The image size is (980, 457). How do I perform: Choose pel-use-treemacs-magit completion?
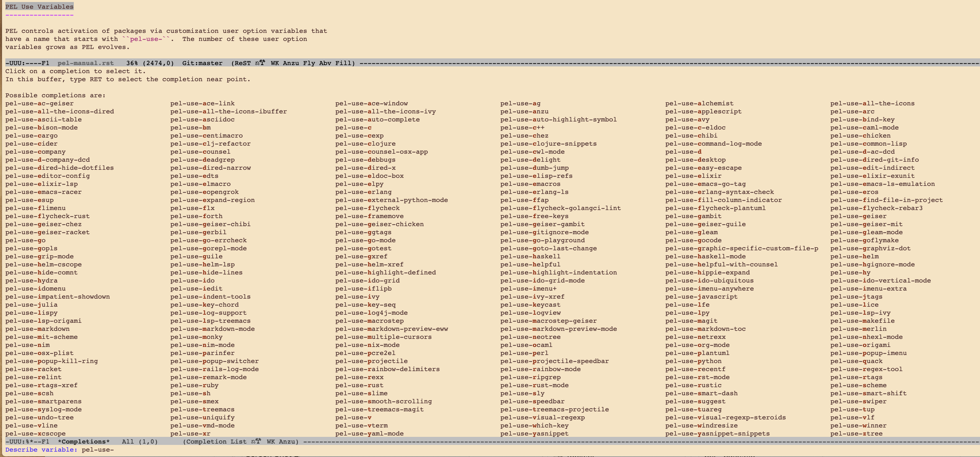coord(379,409)
